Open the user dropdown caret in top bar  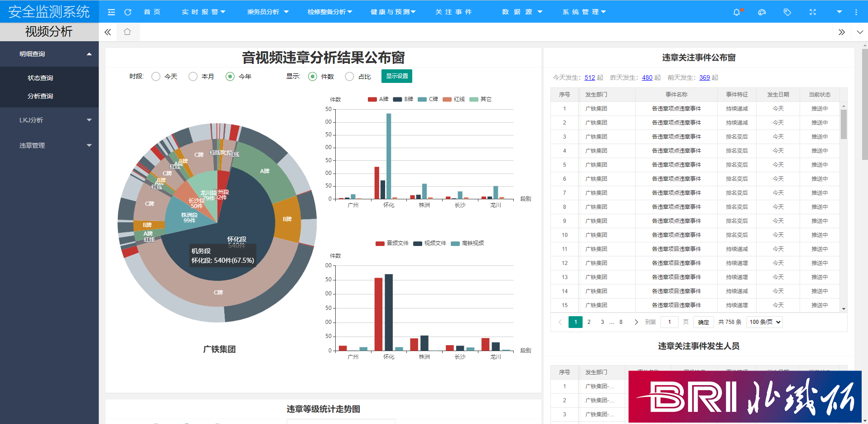coord(839,12)
